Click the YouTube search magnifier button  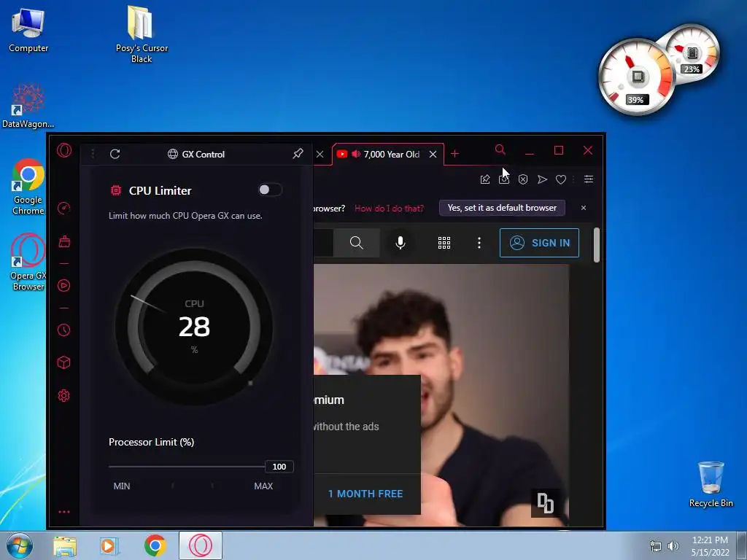(356, 243)
